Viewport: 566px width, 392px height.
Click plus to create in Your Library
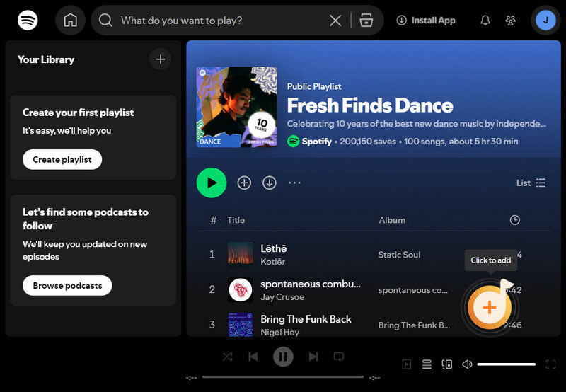pos(161,59)
